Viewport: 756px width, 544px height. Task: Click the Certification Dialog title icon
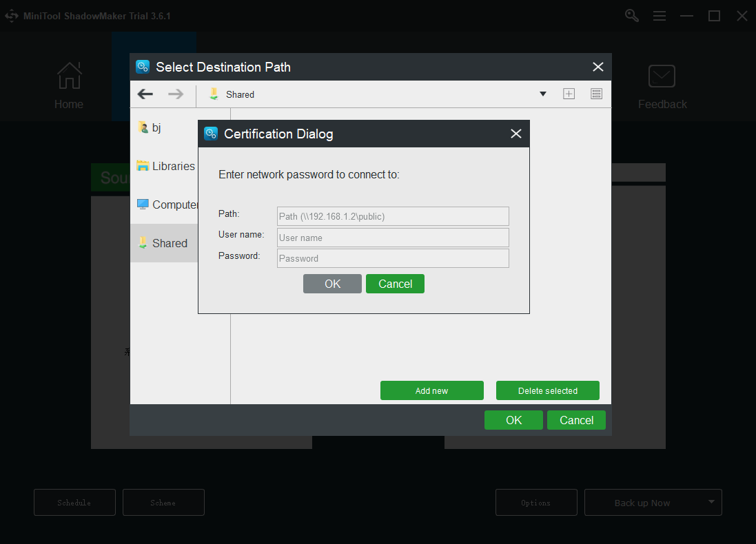[x=211, y=134]
